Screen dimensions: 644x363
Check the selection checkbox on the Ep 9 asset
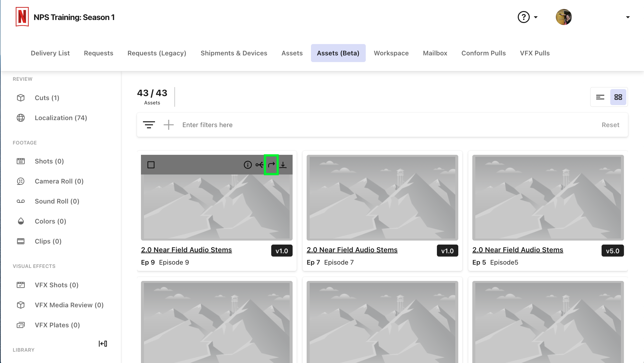(x=151, y=164)
